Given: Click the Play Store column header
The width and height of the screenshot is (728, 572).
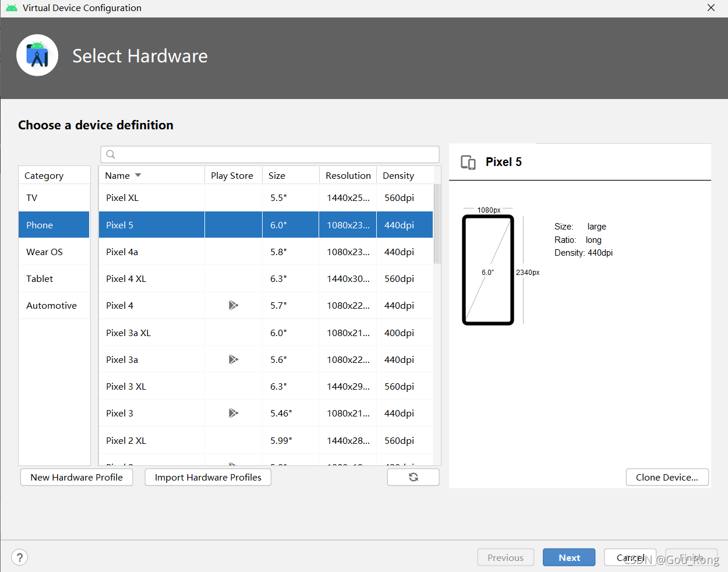Looking at the screenshot, I should click(233, 175).
